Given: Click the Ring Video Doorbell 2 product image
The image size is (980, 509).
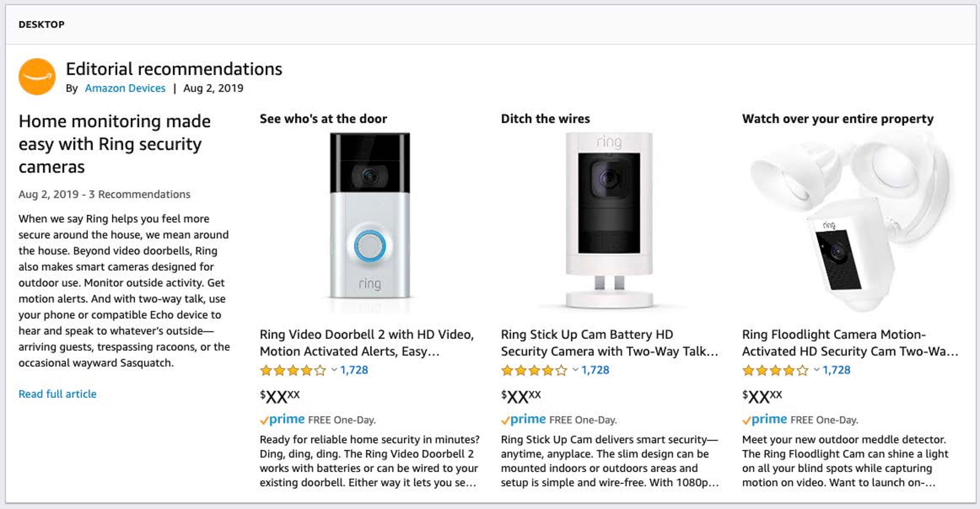Looking at the screenshot, I should 370,216.
